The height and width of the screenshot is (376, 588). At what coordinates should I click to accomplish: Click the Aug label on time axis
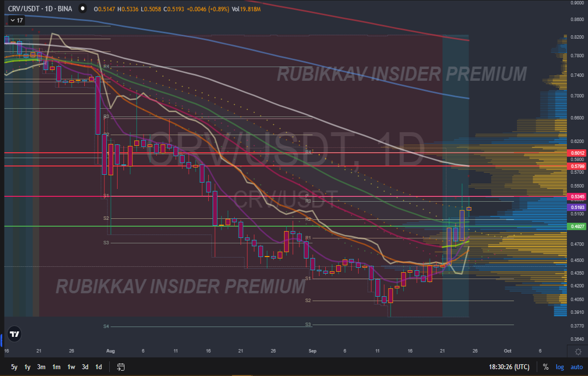click(110, 351)
